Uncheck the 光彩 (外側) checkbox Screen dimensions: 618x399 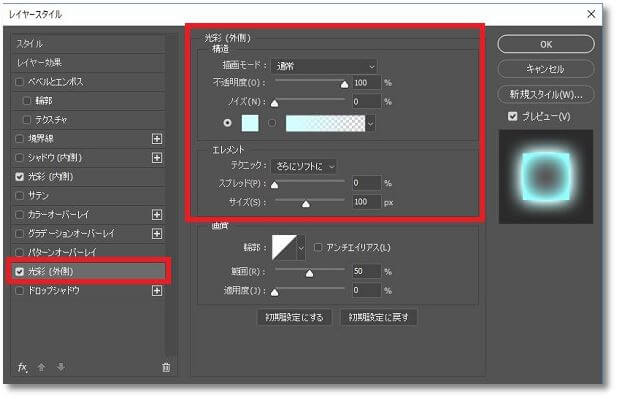point(19,272)
